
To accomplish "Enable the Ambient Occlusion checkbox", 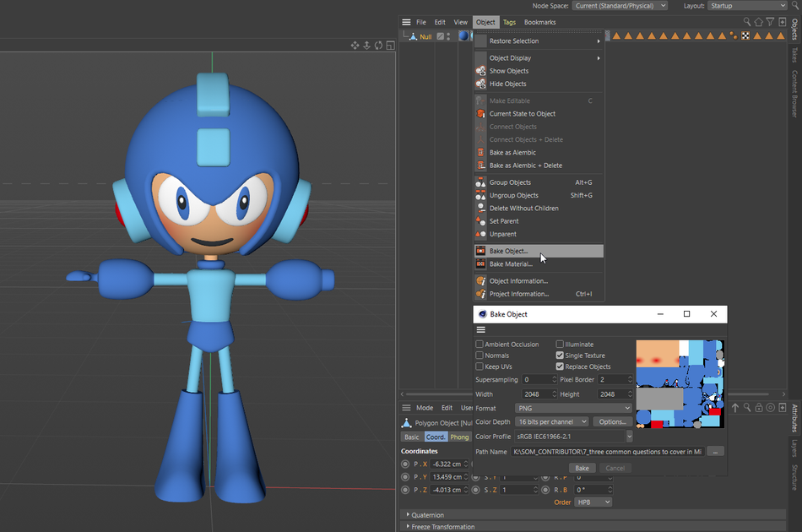I will [480, 345].
